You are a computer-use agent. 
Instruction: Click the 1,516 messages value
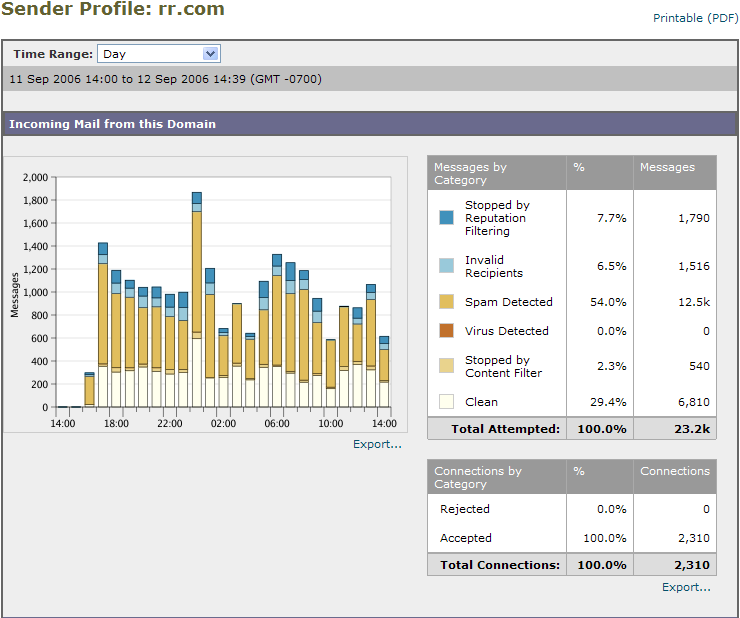pos(694,266)
